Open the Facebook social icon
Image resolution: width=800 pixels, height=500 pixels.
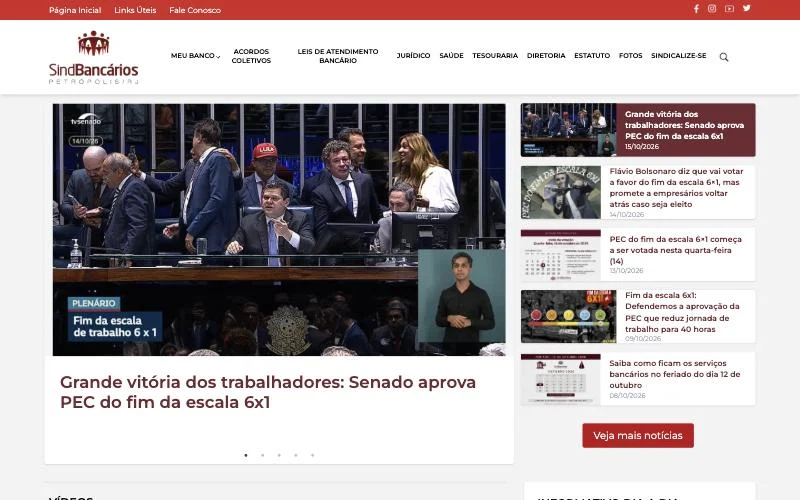(696, 9)
